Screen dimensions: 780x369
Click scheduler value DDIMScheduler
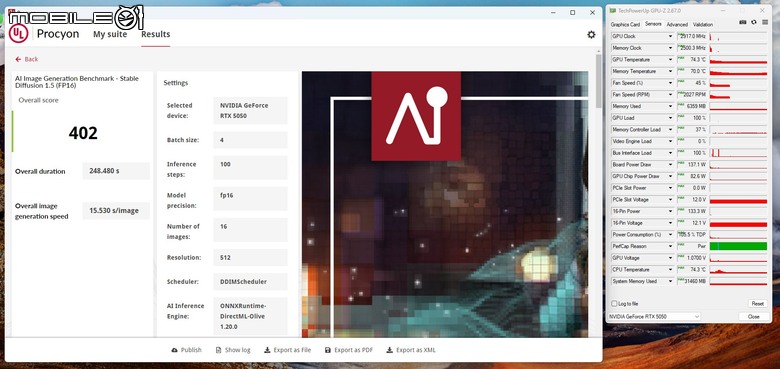(250, 281)
